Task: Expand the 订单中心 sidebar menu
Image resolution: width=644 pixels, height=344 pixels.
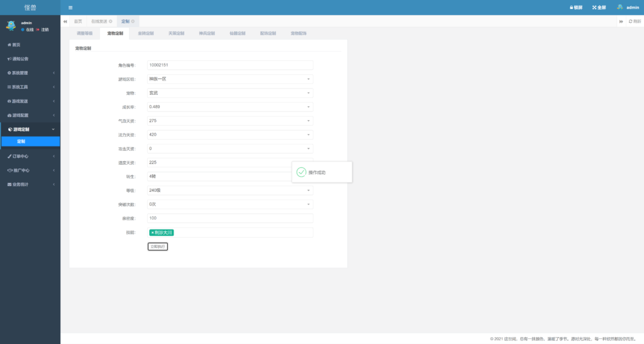Action: (30, 156)
